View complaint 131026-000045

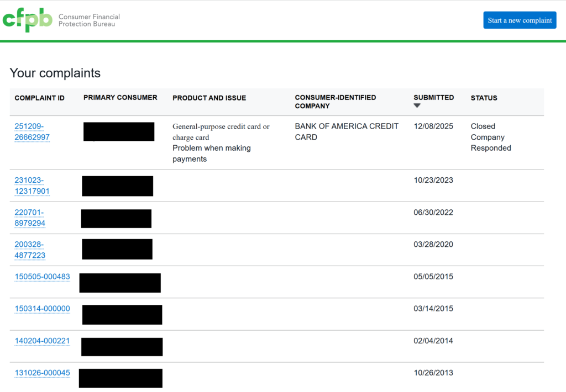[42, 373]
